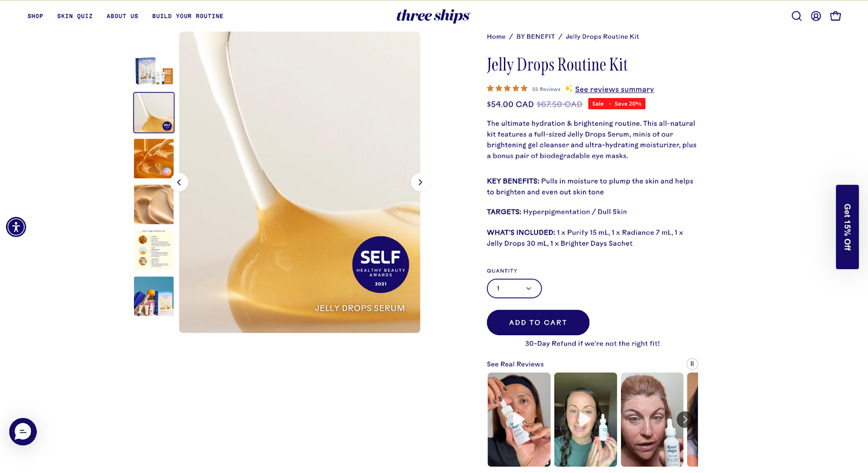Image resolution: width=868 pixels, height=473 pixels.
Task: Open the accessibility widget icon
Action: click(16, 227)
